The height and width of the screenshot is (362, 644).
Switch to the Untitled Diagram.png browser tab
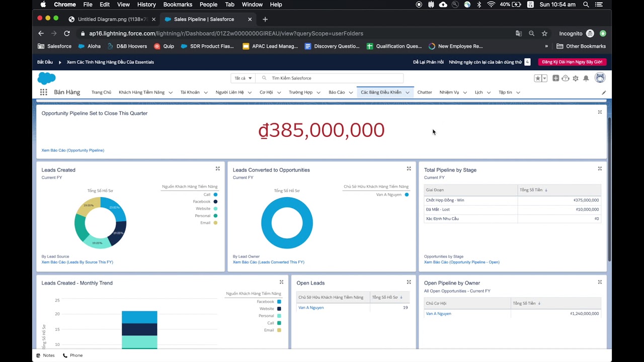coord(111,19)
